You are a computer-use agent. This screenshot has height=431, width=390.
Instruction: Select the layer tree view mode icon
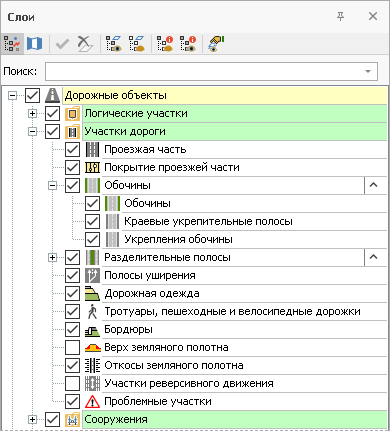coord(12,43)
